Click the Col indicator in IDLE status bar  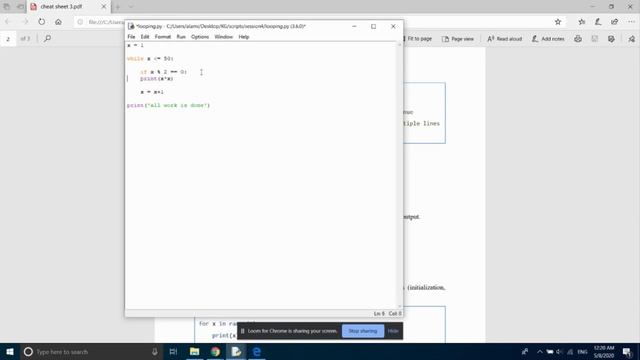(x=395, y=313)
